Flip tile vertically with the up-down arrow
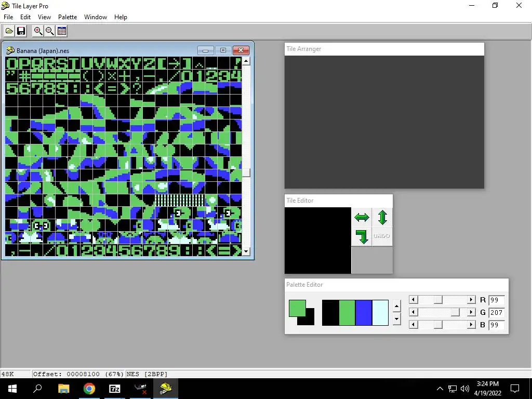Viewport: 532px width, 399px height. coord(382,217)
